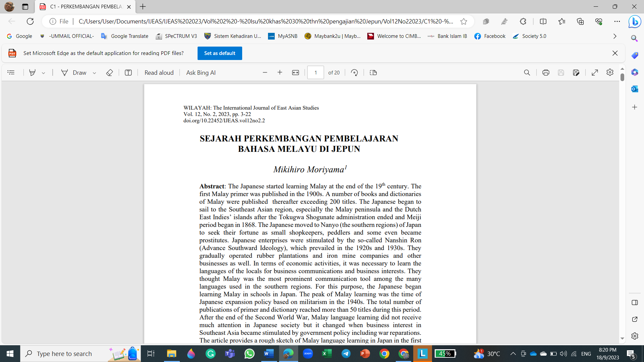Open Society 5.0 bookmark
This screenshot has height=362, width=644.
point(529,36)
